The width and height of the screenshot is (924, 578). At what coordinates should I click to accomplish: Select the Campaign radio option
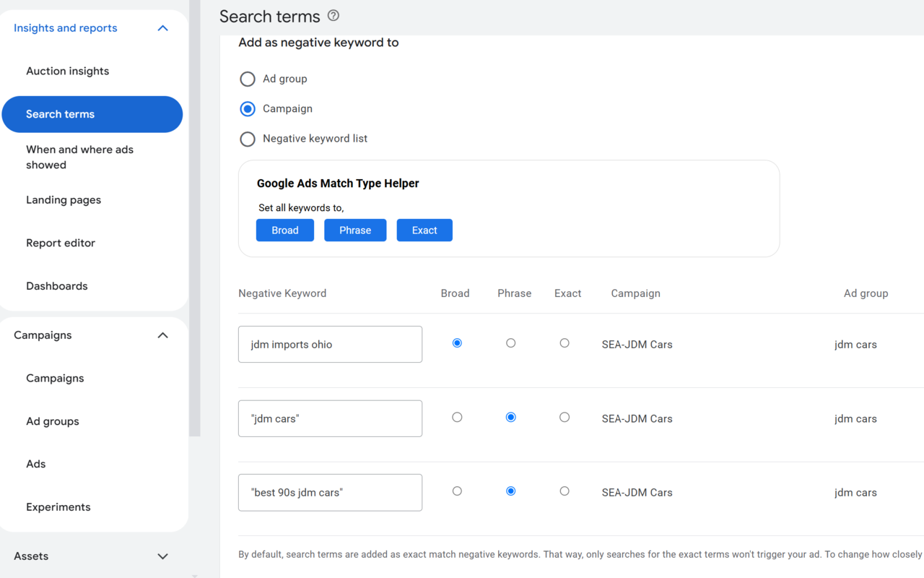(248, 108)
